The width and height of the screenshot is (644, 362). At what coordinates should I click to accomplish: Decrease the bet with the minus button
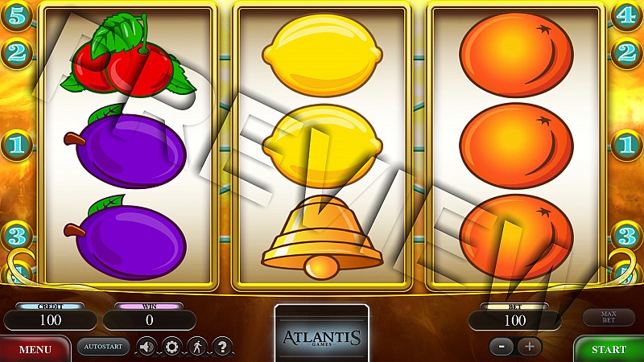click(x=502, y=347)
